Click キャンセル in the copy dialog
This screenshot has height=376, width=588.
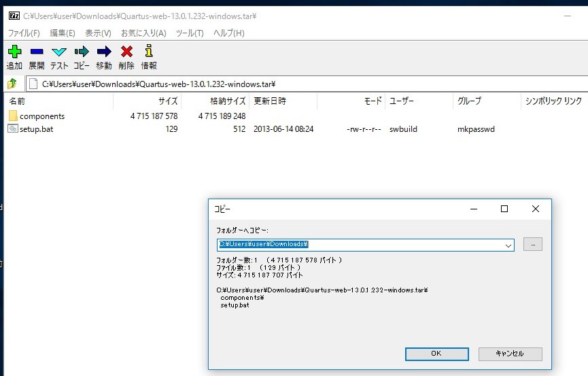510,354
